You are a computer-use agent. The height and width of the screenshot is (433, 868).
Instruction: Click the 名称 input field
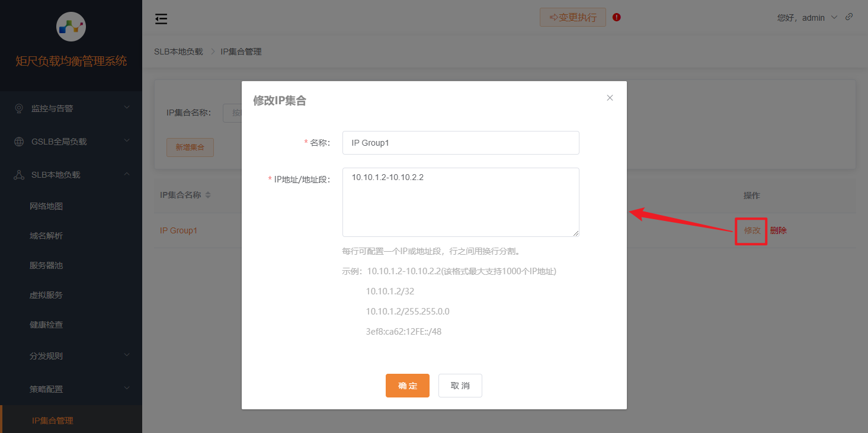pyautogui.click(x=460, y=143)
